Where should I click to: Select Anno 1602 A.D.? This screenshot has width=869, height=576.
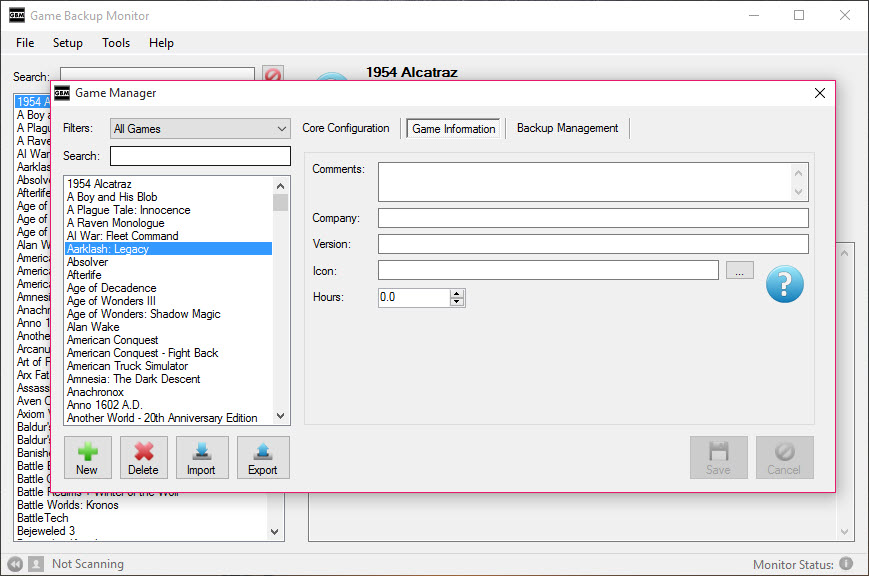(x=105, y=405)
